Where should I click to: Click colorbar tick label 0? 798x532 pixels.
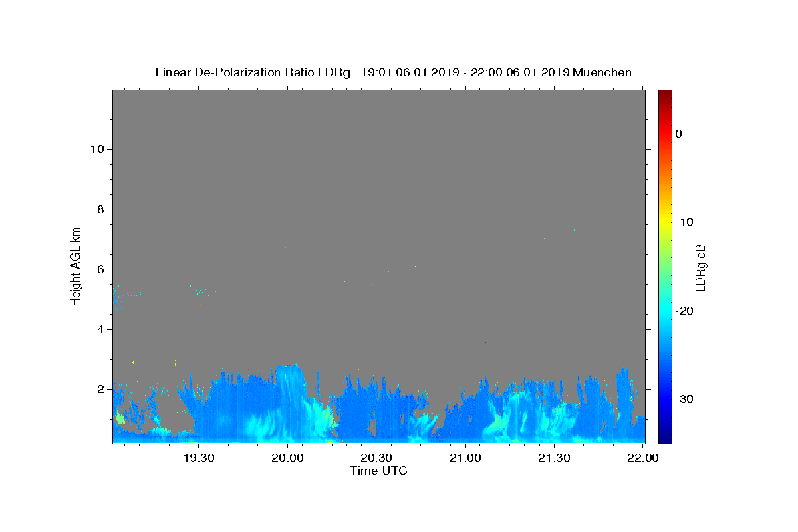678,134
